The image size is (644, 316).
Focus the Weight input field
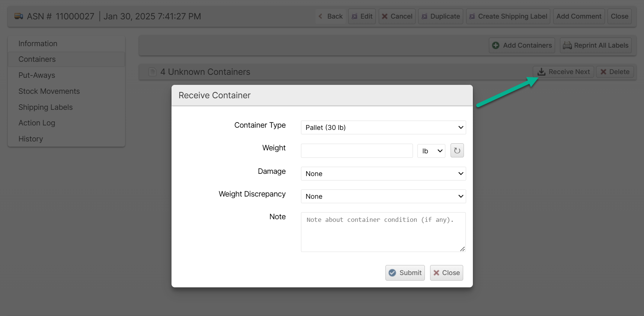[x=357, y=151]
